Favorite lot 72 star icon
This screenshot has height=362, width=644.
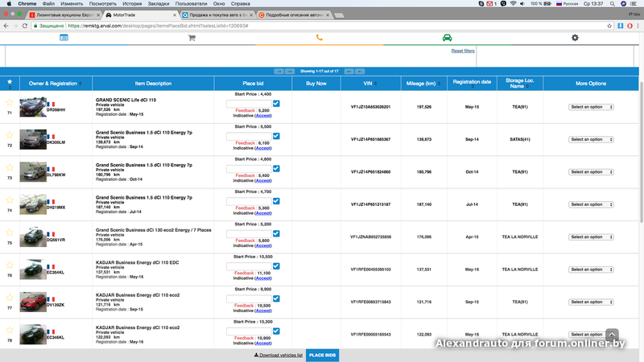(10, 135)
